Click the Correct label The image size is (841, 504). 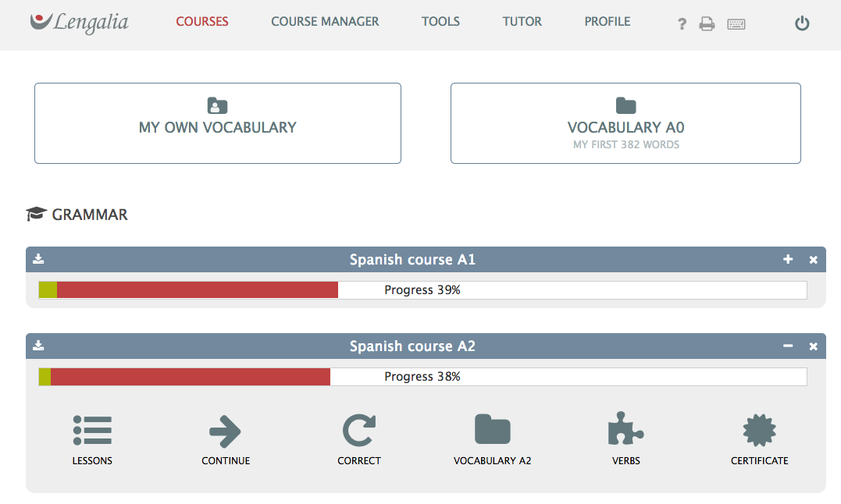pyautogui.click(x=359, y=460)
